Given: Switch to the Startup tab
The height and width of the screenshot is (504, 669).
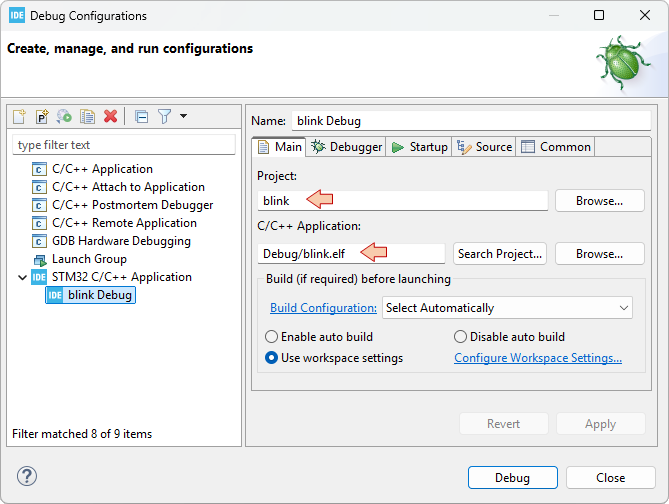Looking at the screenshot, I should 419,147.
